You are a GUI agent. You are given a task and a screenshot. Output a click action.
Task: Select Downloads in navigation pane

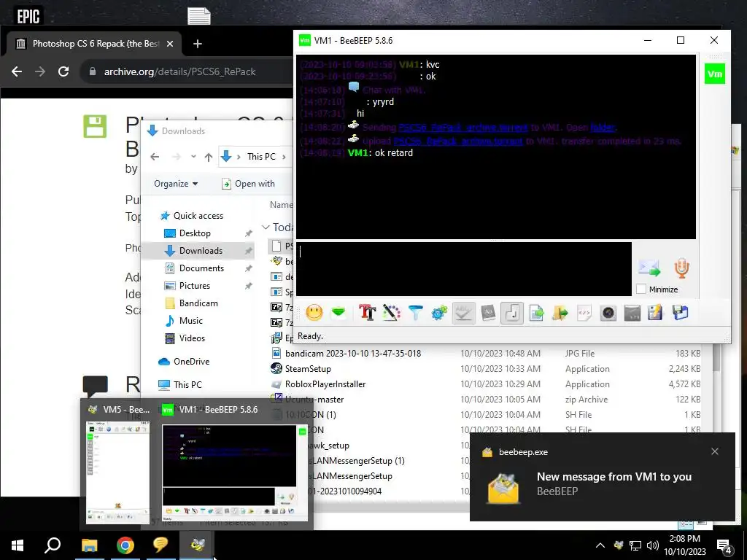[201, 251]
